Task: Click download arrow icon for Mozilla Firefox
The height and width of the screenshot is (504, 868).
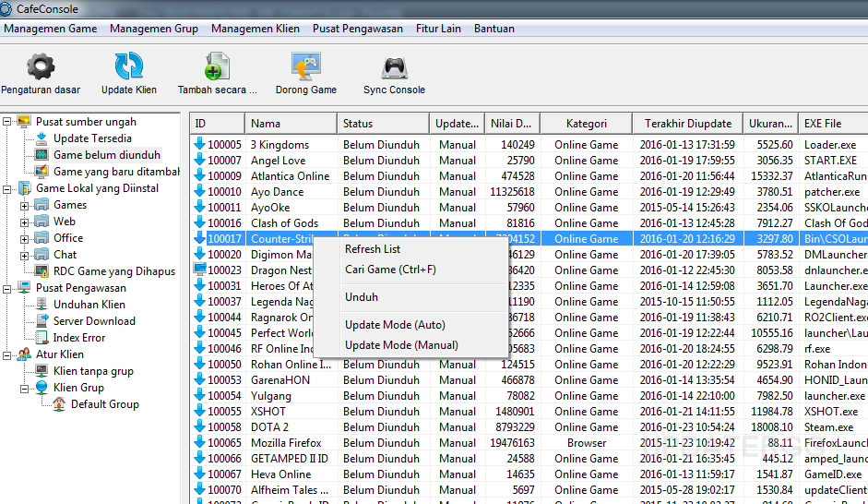Action: 200,442
